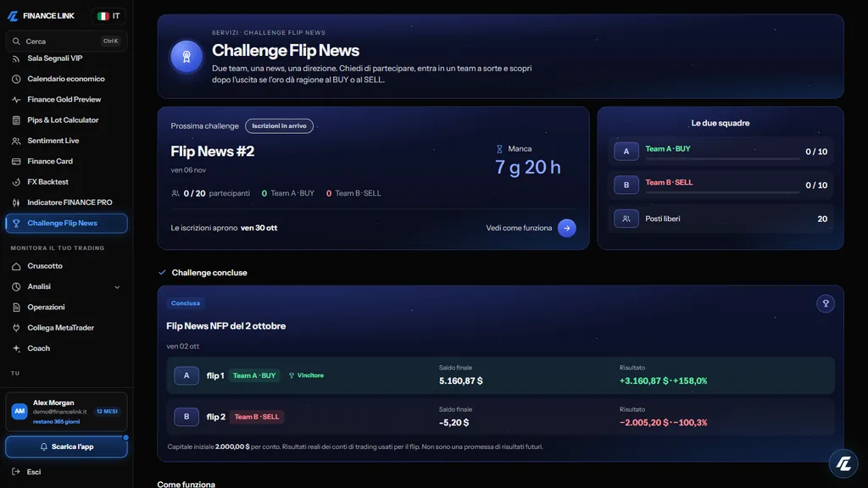Image resolution: width=868 pixels, height=488 pixels.
Task: Click restano 365 giorni link
Action: point(56,422)
